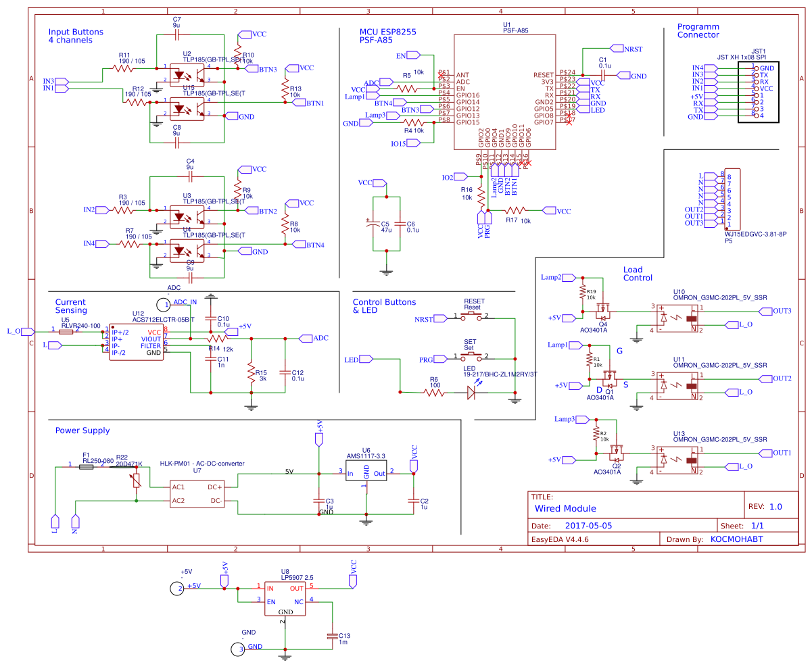Select varistor R22 20D471K symbol

[x=135, y=480]
